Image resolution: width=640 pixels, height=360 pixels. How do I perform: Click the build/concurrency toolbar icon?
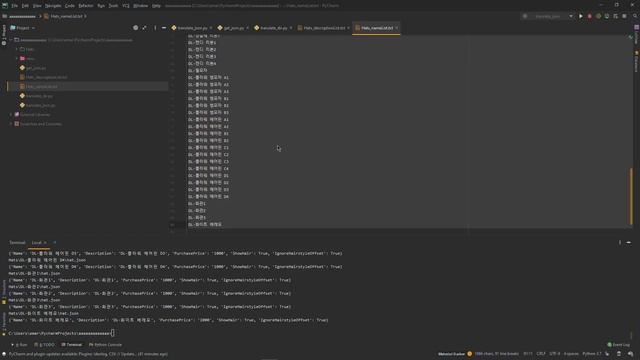tap(616, 16)
